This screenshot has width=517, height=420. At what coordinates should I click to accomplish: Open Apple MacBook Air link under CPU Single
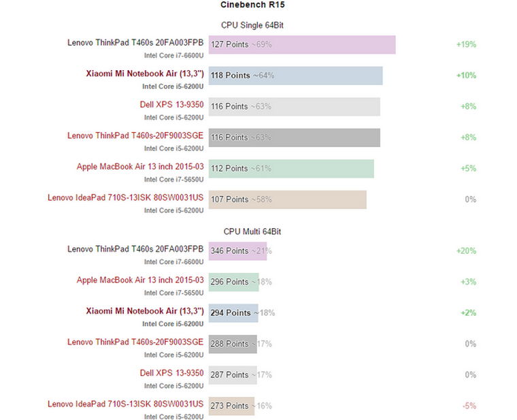coord(140,167)
